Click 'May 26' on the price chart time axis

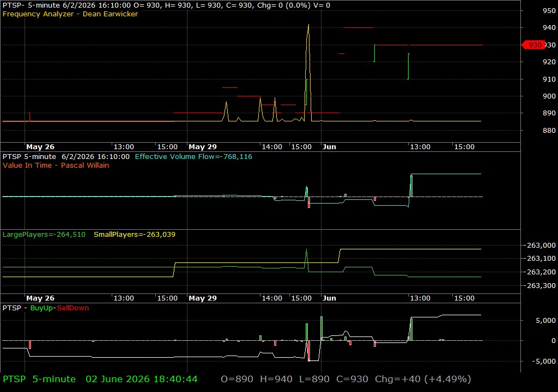[x=40, y=147]
